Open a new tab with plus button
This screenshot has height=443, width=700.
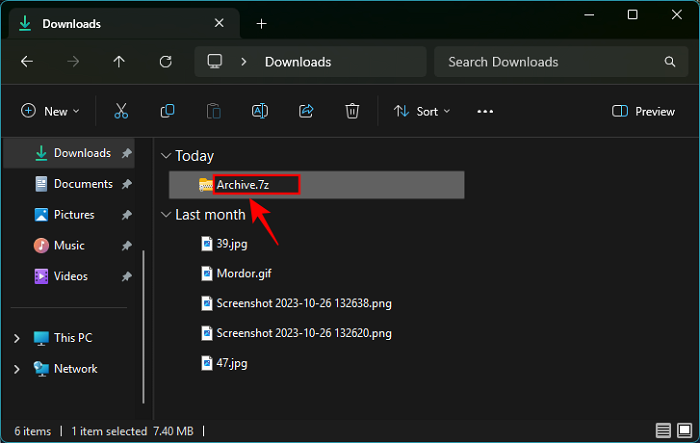click(x=261, y=23)
